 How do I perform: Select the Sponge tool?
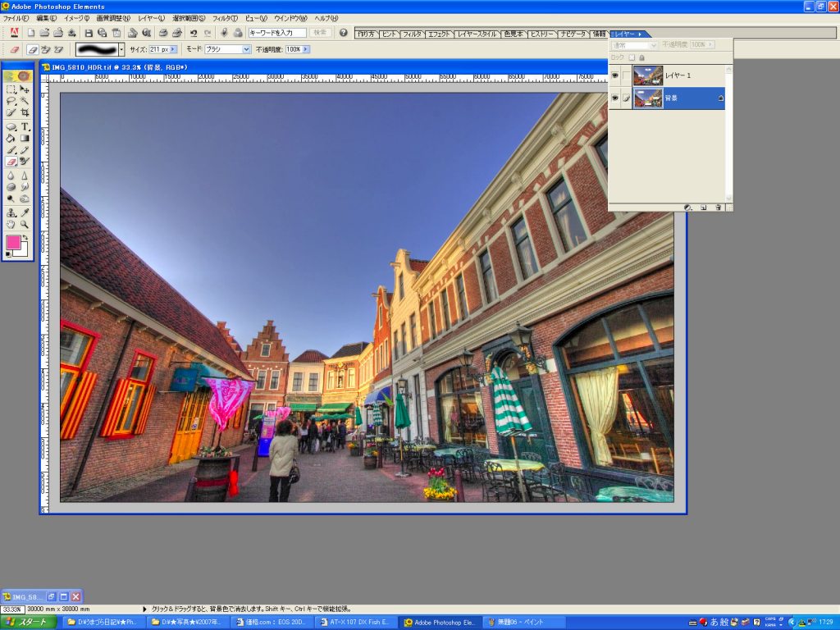pyautogui.click(x=11, y=187)
